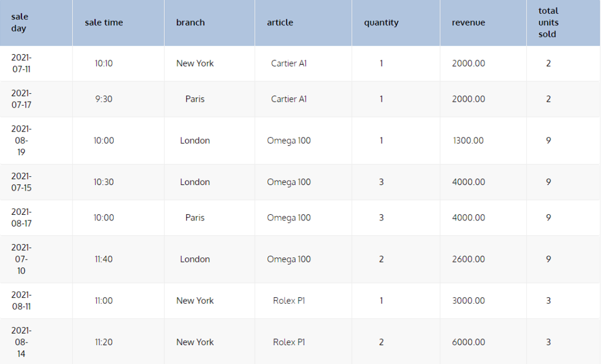Select the 9:30 sale time cell
Screen dimensions: 601x364
coord(104,99)
